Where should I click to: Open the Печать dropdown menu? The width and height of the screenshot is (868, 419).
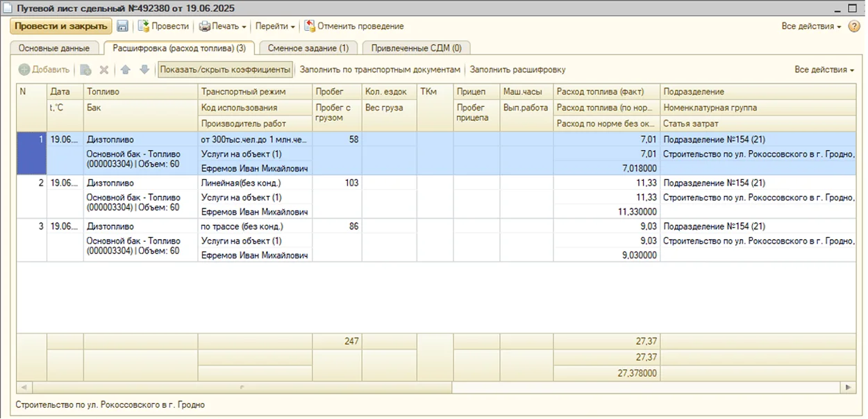pos(223,26)
